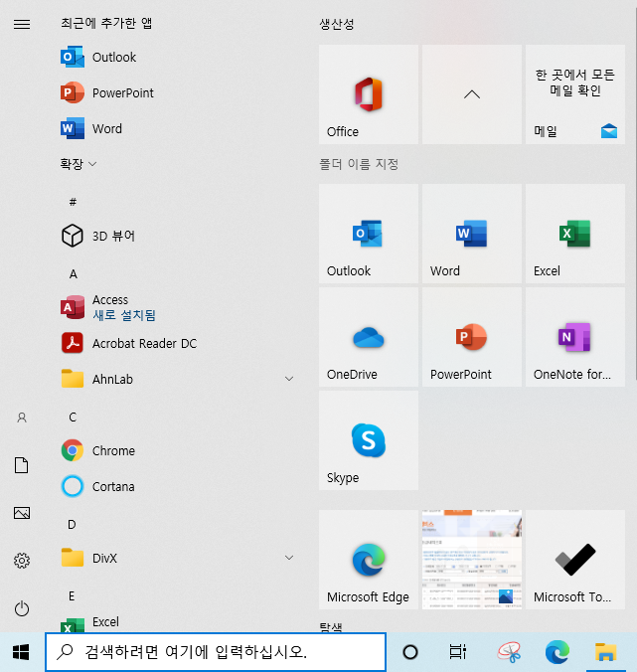Screen dimensions: 637x672
Task: Open Microsoft Edge from the taskbar
Action: pos(557,652)
